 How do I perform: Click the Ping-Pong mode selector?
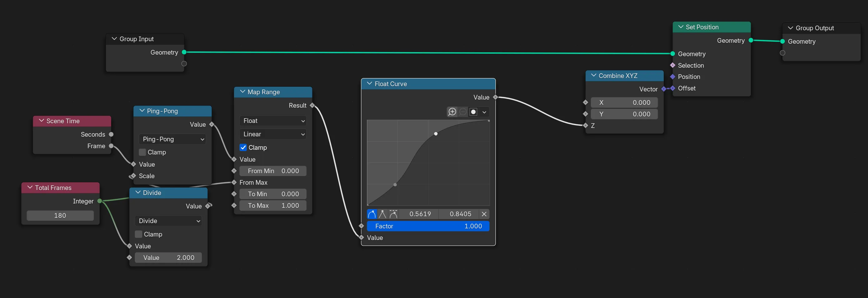[x=172, y=139]
